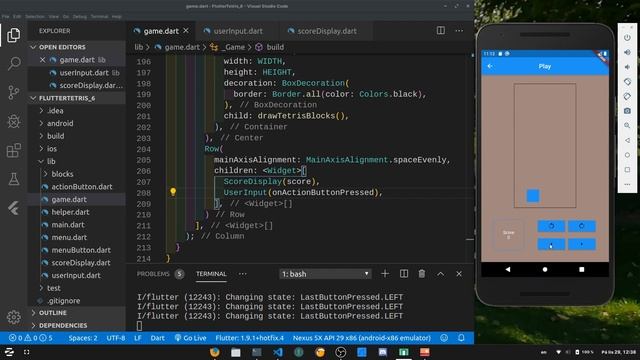Image resolution: width=640 pixels, height=360 pixels.
Task: Open the Debug view in activity bar
Action: [x=13, y=121]
